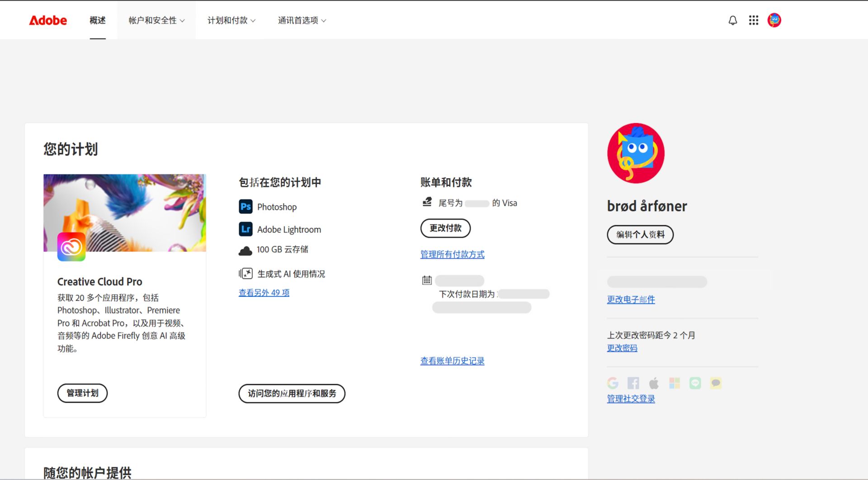Click the 编辑个人资料 button
Image resolution: width=868 pixels, height=480 pixels.
(x=640, y=235)
